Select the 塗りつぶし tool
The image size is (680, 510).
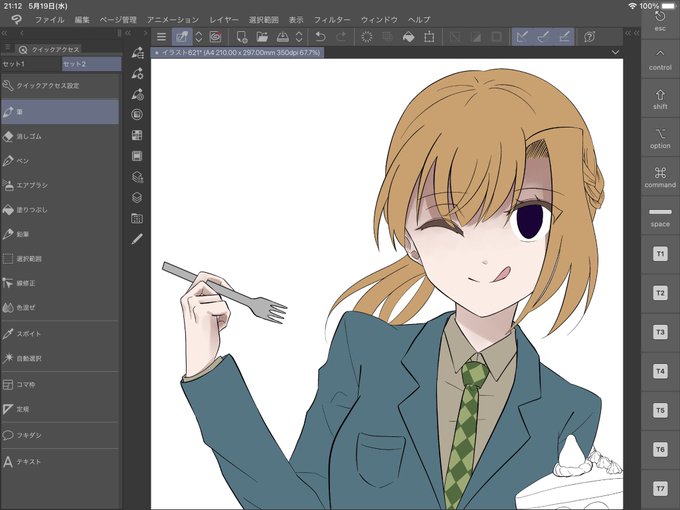(60, 210)
